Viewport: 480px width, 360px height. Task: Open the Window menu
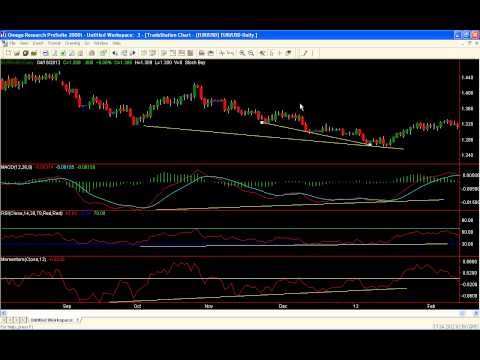[101, 43]
